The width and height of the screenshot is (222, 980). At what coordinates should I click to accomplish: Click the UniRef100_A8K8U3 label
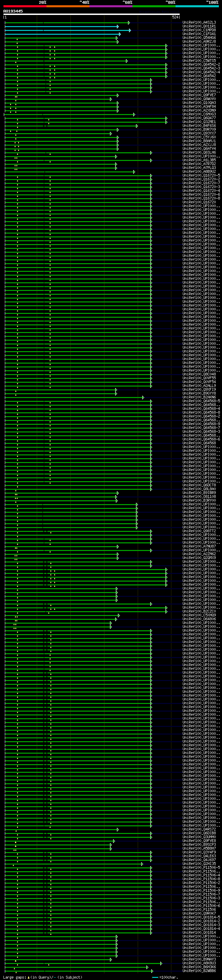pyautogui.click(x=199, y=963)
